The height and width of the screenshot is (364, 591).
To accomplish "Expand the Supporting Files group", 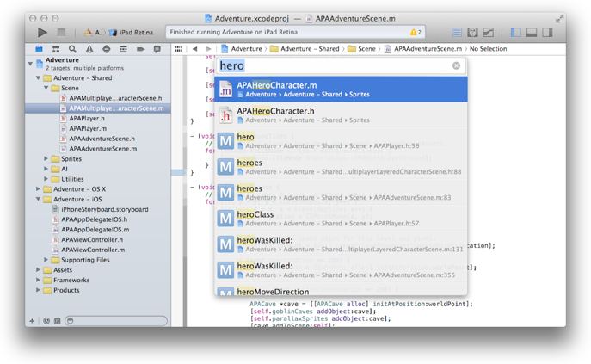I will 46,260.
